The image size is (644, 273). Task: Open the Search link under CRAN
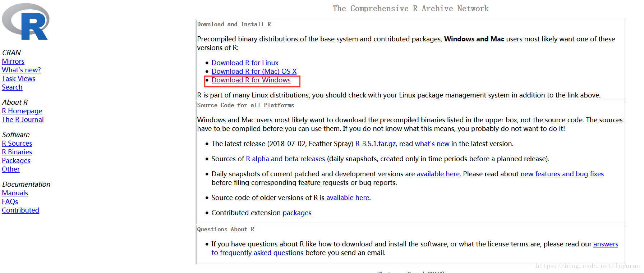point(12,87)
